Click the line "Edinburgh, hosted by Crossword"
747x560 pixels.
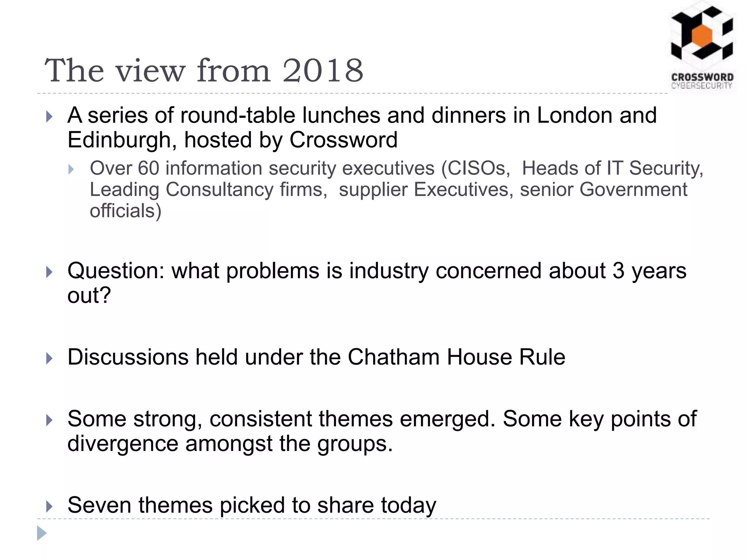(232, 140)
